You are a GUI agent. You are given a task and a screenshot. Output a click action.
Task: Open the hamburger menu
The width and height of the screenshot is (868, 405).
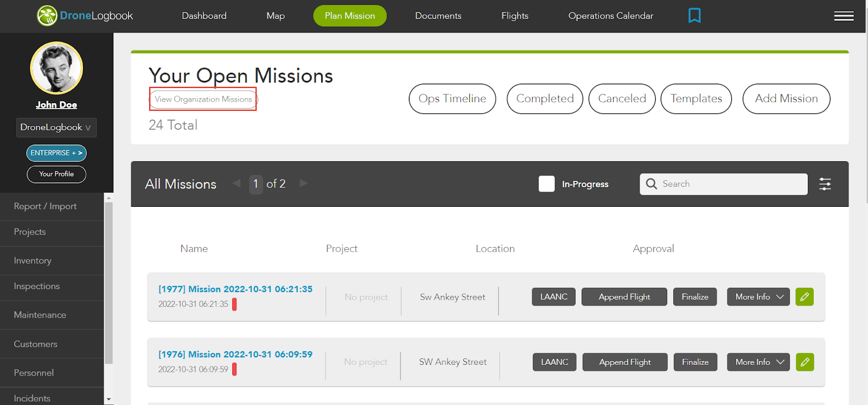[844, 16]
